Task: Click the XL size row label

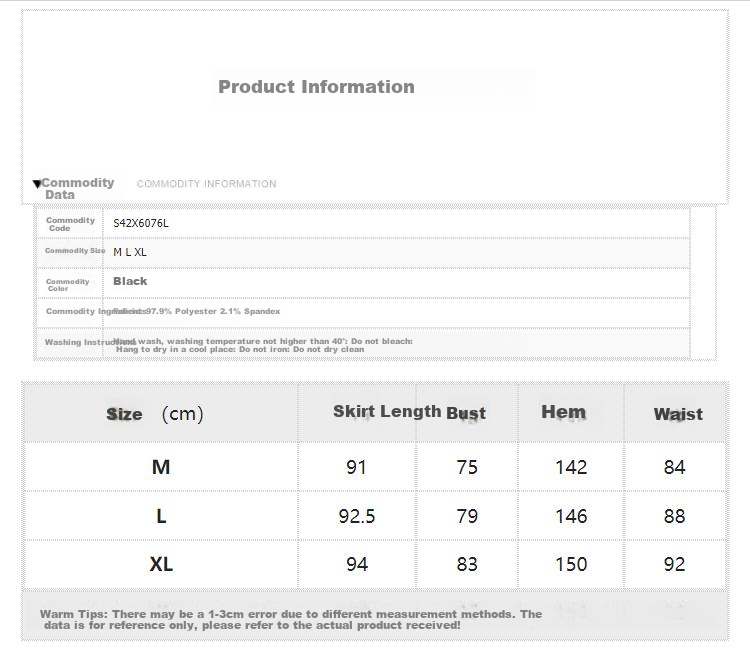Action: [x=161, y=565]
